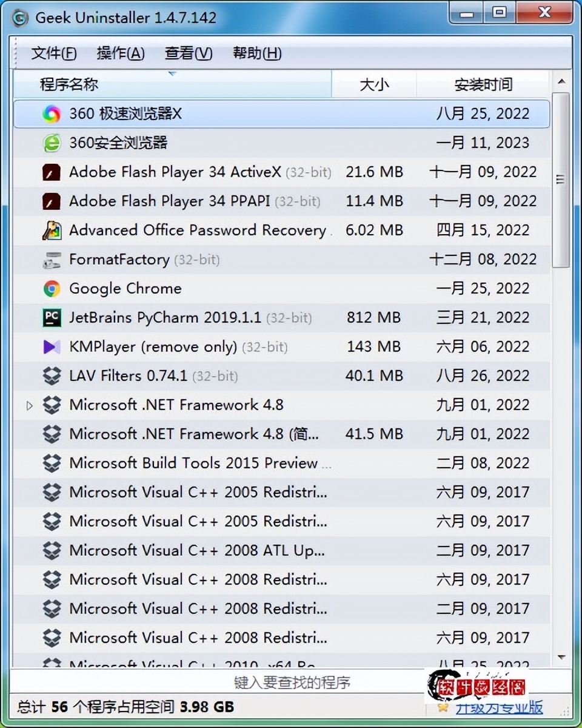Select KMPlayer (remove only) text

[153, 347]
